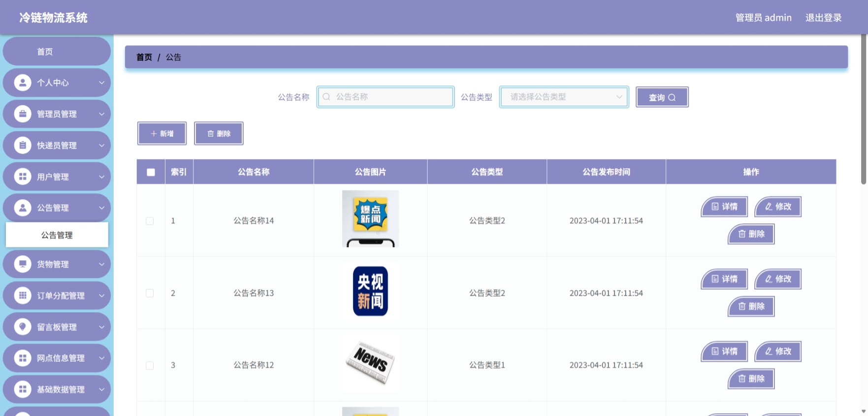Click 删除 trash icon for 公告名称14
Screen dimensions: 868x416
(742, 234)
